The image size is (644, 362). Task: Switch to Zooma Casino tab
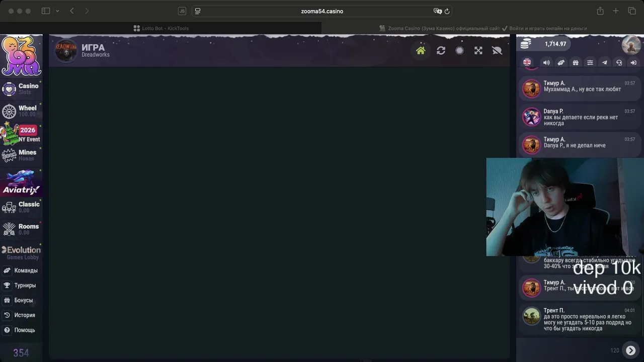pos(483,28)
